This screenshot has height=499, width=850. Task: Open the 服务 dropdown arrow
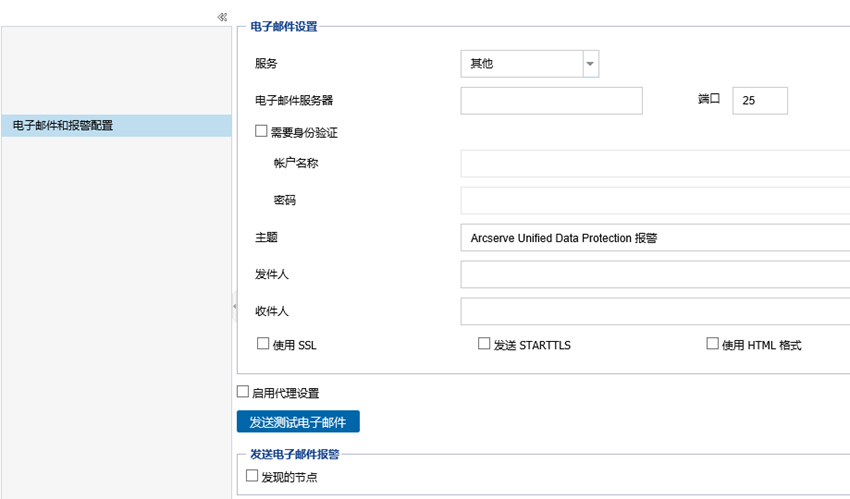point(590,64)
